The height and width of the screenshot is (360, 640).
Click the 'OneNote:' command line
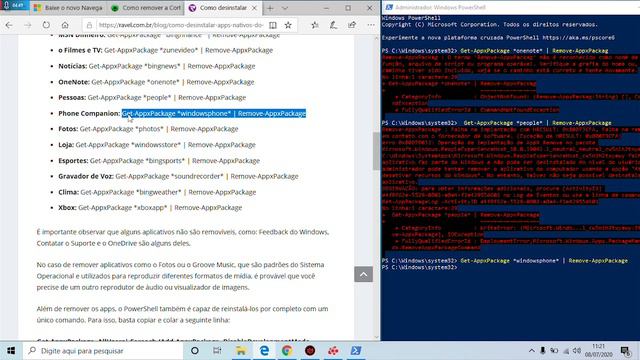[x=156, y=82]
